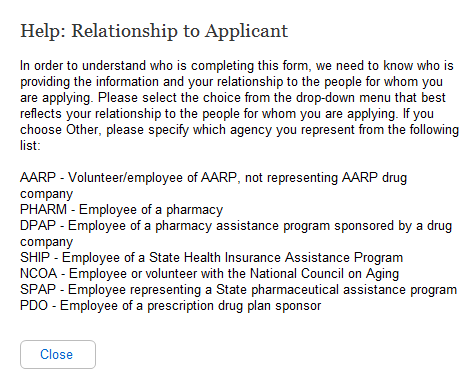Click the AARP volunteer/employee list entry
This screenshot has height=376, width=468.
pyautogui.click(x=213, y=185)
